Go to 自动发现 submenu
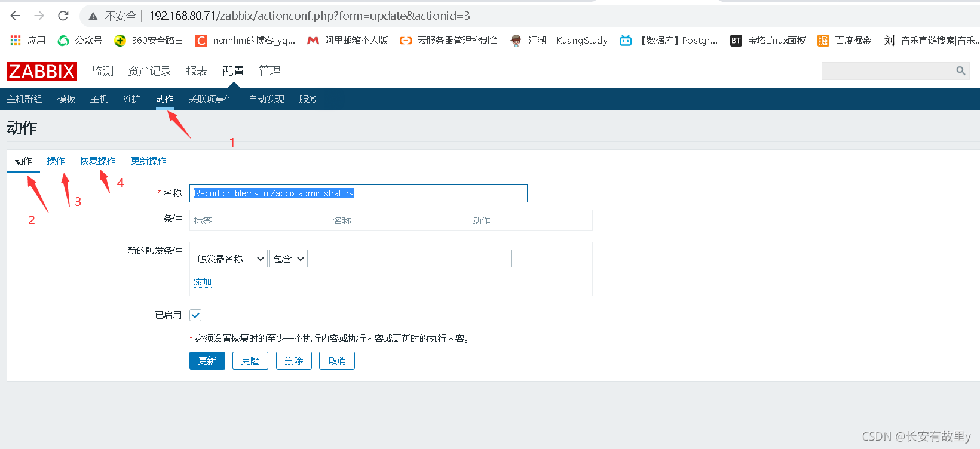The height and width of the screenshot is (449, 980). [x=267, y=99]
